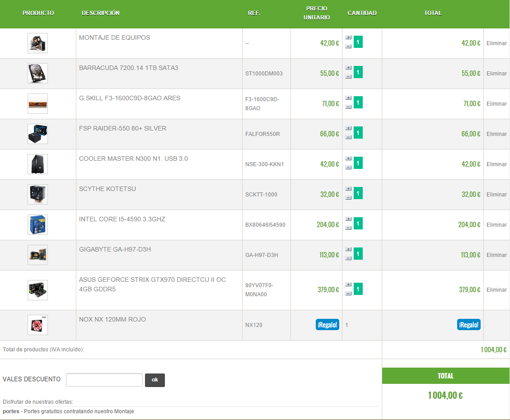The height and width of the screenshot is (420, 510).
Task: Decrease quantity of G.SKILL ARES memory with minus
Action: tap(348, 107)
